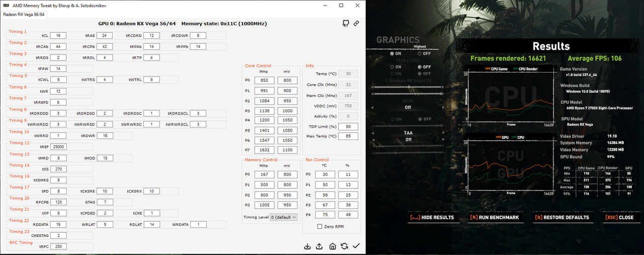The height and width of the screenshot is (255, 644).
Task: Click the CKESTAG value field
Action: [x=58, y=235]
